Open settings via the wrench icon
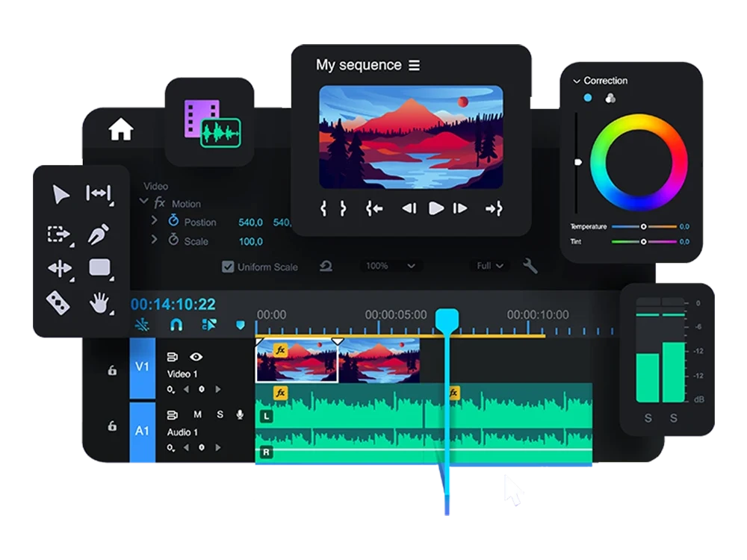The height and width of the screenshot is (560, 747). point(530,266)
